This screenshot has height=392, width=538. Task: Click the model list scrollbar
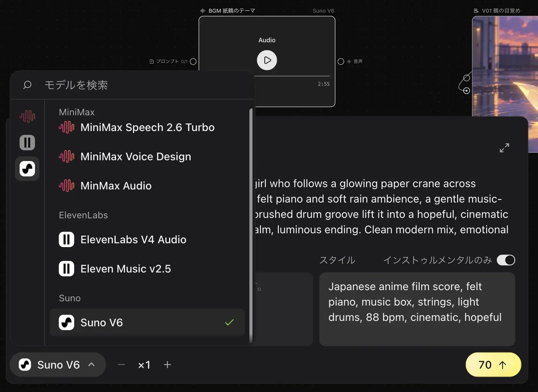tap(251, 225)
